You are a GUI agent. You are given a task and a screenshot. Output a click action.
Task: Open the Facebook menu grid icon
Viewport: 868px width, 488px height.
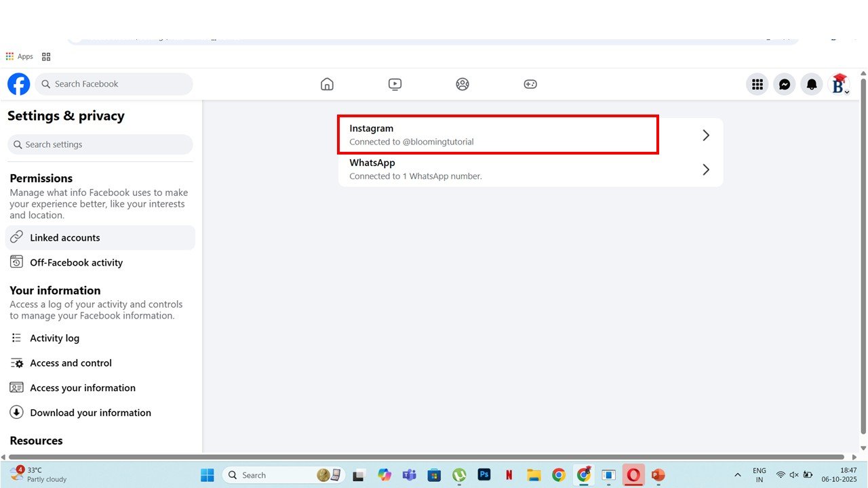(757, 84)
